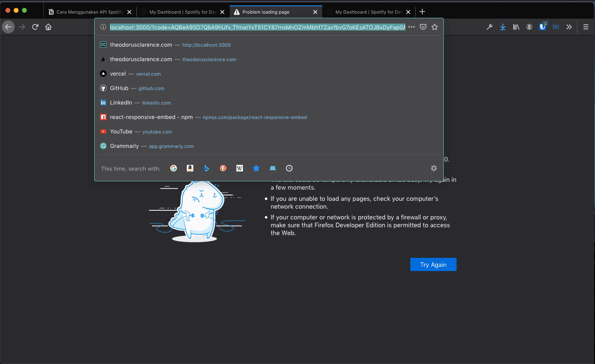Bookmark this page with the star
The height and width of the screenshot is (364, 595).
click(x=435, y=27)
